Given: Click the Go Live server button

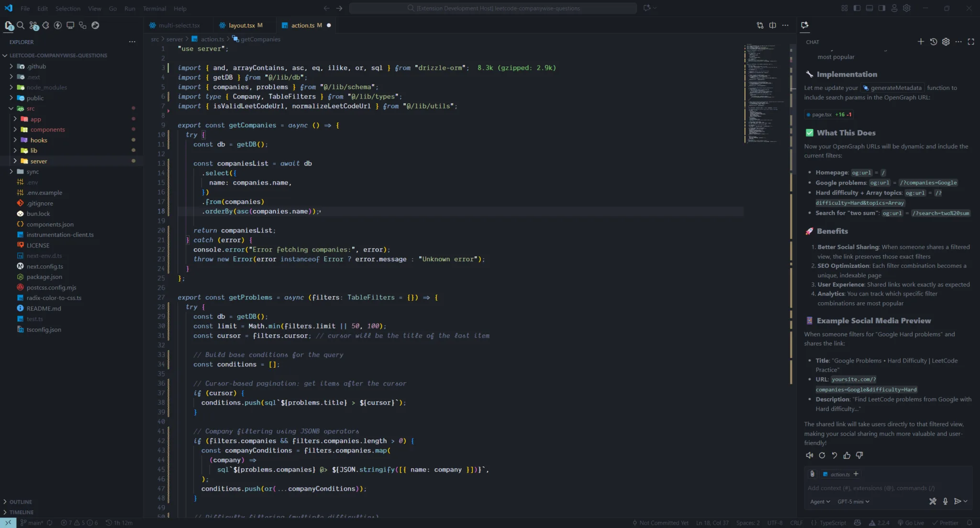Looking at the screenshot, I should pyautogui.click(x=914, y=522).
